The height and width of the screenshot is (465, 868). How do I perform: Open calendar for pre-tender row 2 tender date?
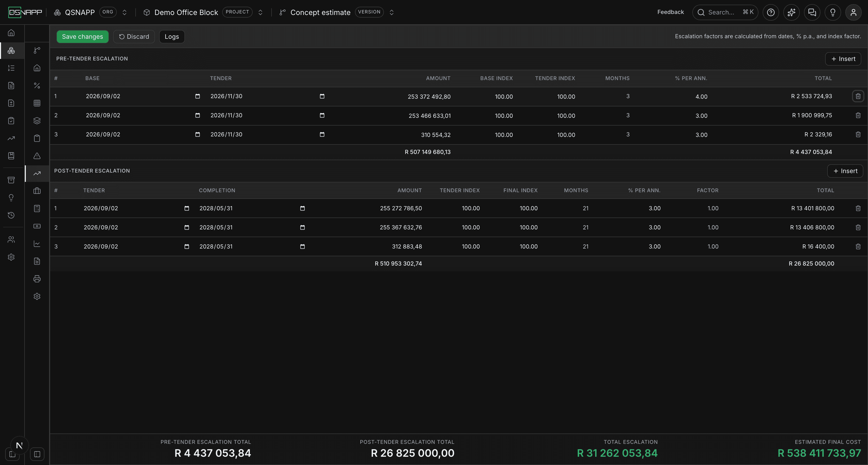[x=322, y=115]
